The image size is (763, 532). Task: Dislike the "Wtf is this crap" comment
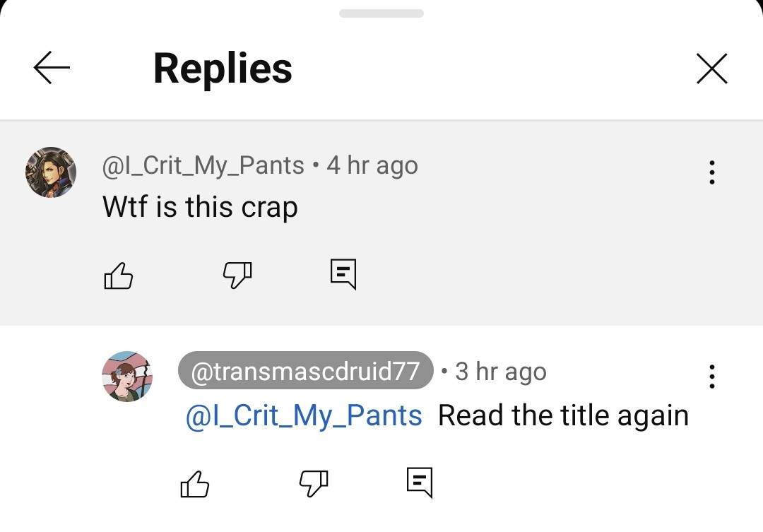point(237,275)
